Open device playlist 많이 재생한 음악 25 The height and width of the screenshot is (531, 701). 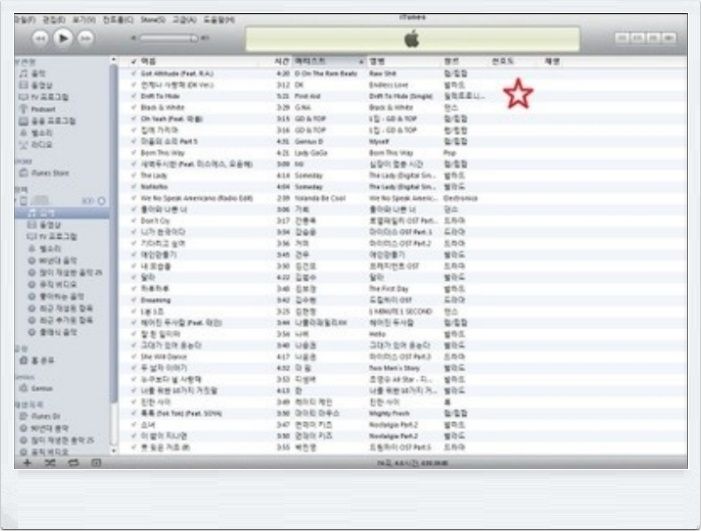65,273
